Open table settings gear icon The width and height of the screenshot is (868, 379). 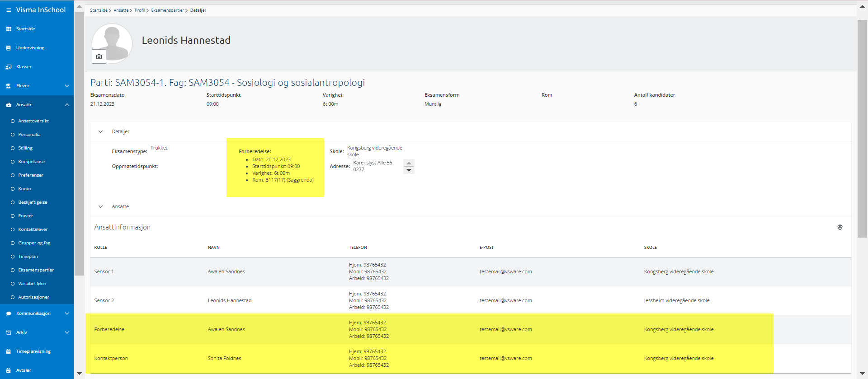(x=840, y=227)
